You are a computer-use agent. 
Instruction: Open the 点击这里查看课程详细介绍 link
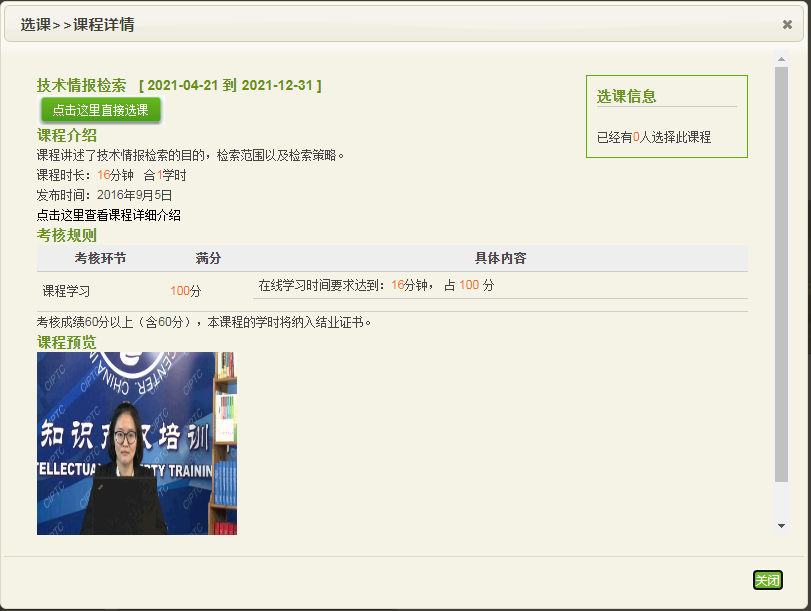tap(109, 215)
